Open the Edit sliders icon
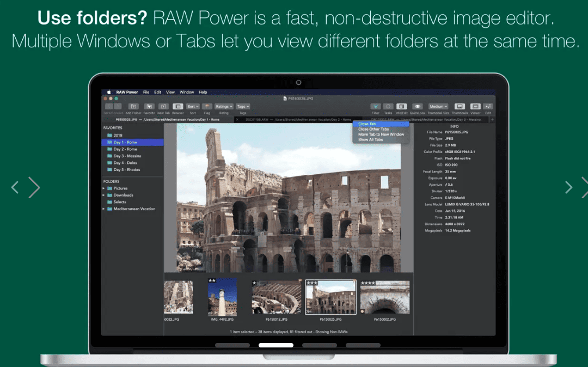The height and width of the screenshot is (367, 588). pyautogui.click(x=488, y=107)
